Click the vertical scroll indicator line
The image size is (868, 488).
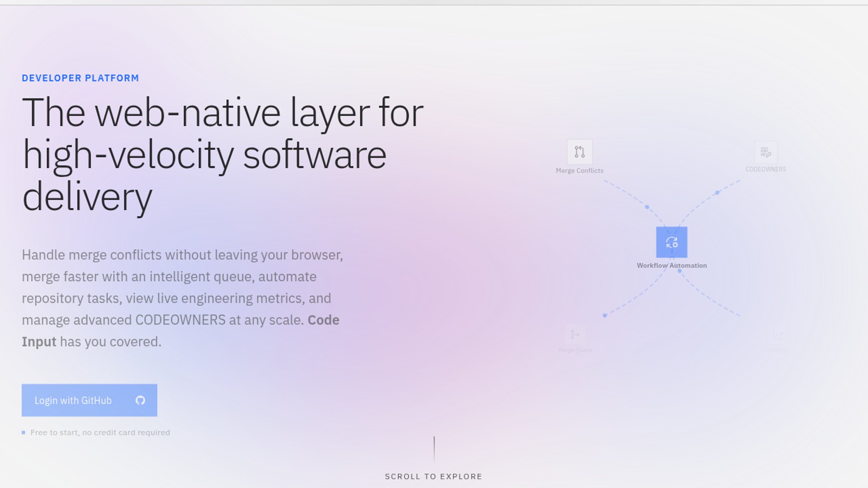click(434, 448)
